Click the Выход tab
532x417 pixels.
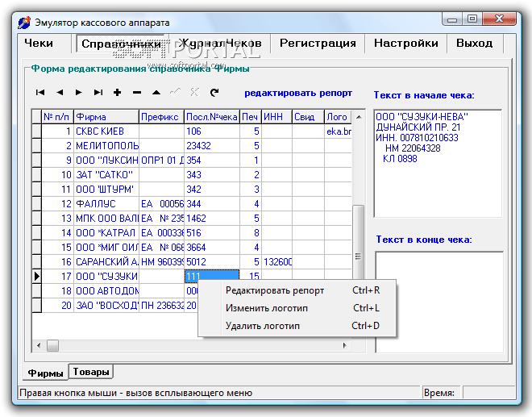point(474,43)
